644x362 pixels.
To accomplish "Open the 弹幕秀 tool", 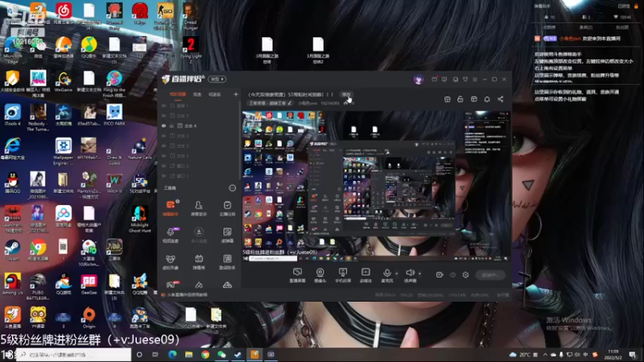I will [x=199, y=261].
